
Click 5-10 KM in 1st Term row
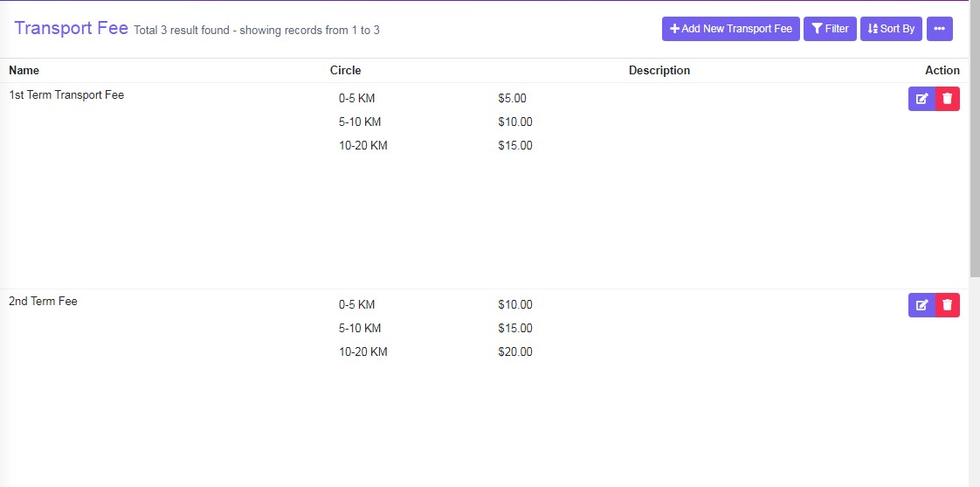(360, 122)
